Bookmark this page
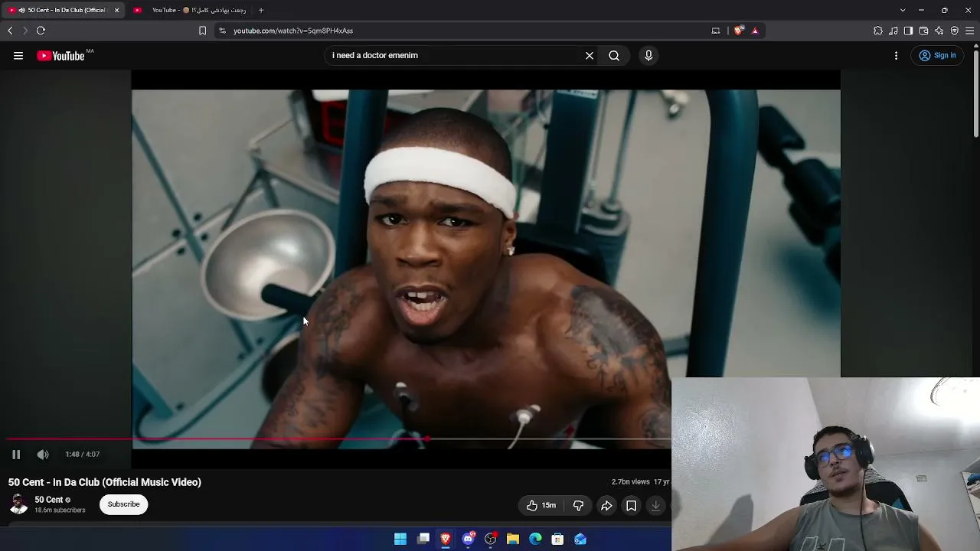This screenshot has width=980, height=551. pyautogui.click(x=202, y=31)
